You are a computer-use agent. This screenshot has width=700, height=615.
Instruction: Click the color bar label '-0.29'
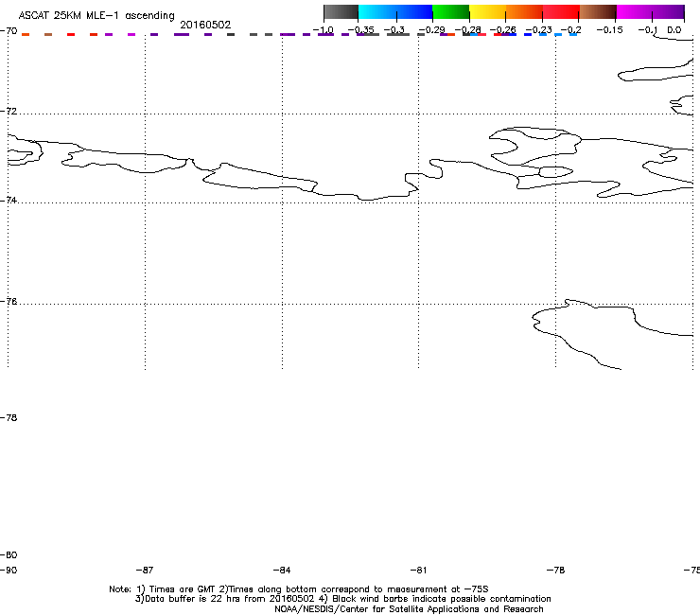(431, 30)
